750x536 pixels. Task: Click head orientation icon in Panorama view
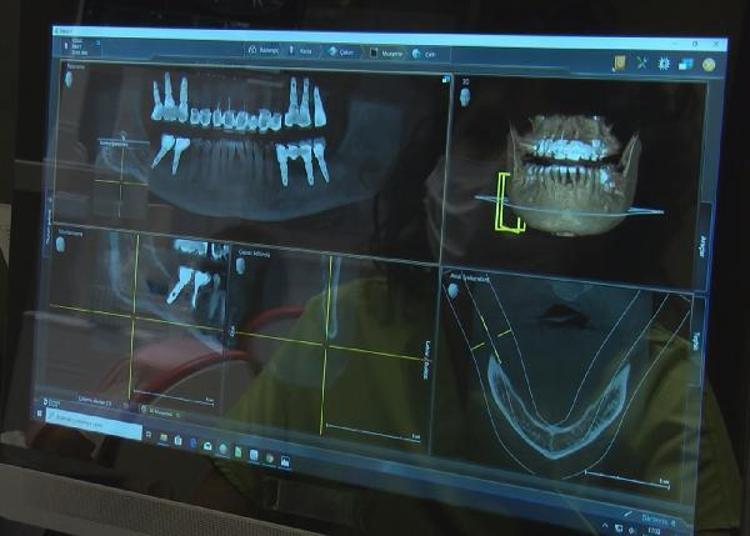pos(69,79)
